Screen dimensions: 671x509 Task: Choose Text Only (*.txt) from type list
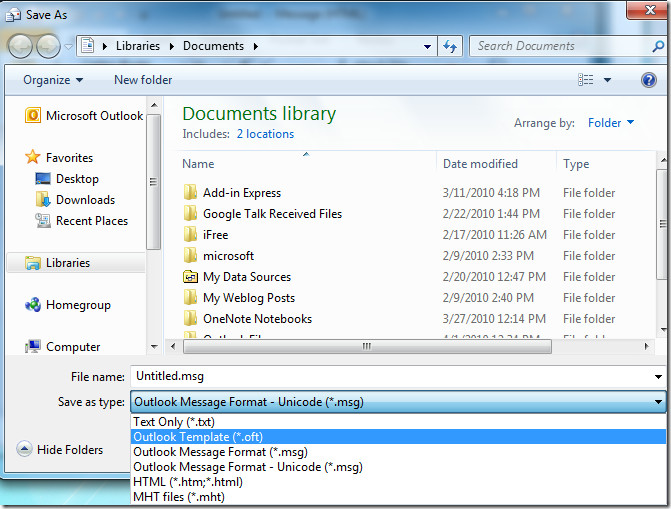(x=398, y=422)
